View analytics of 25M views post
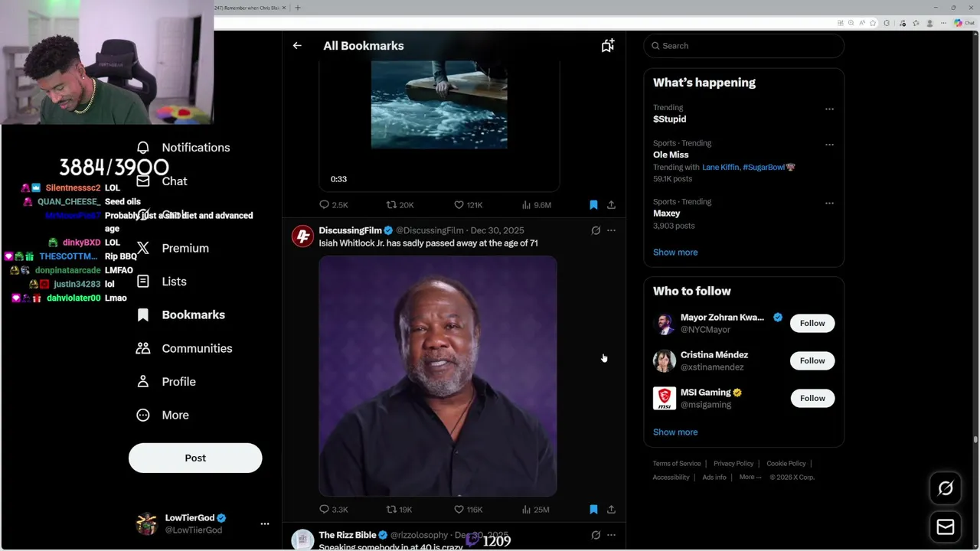Screen dimensions: 980x551 click(x=536, y=510)
